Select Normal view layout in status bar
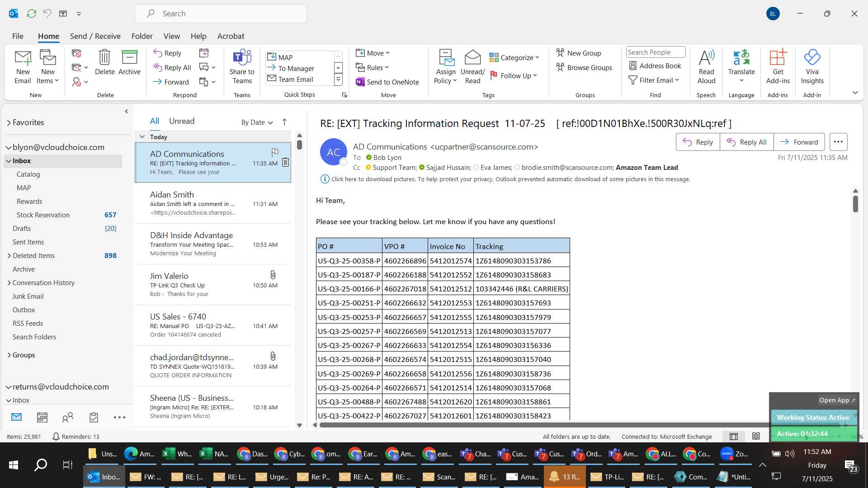This screenshot has width=868, height=488. point(734,436)
